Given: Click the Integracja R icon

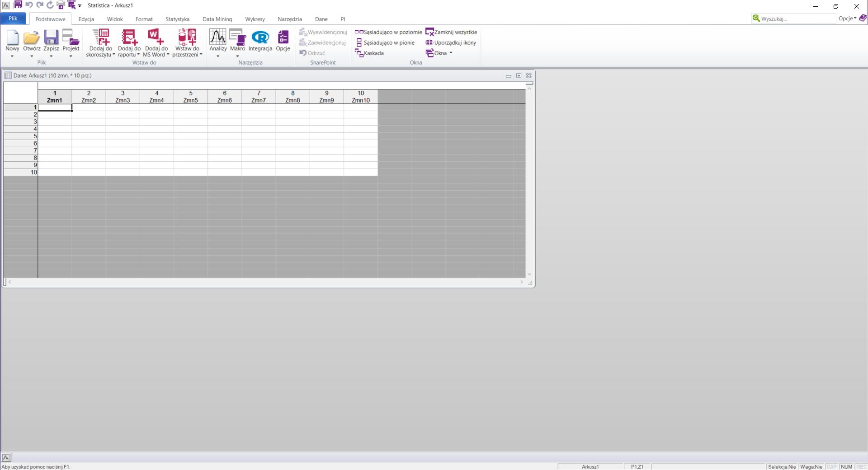Looking at the screenshot, I should point(260,38).
